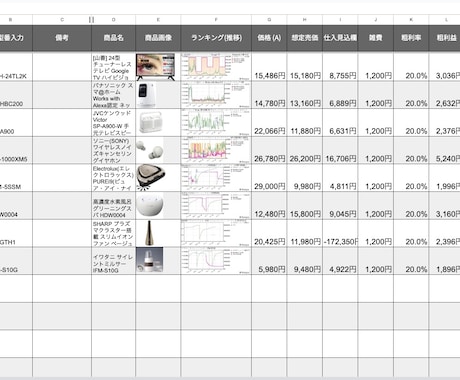Select expected sale price cell 15,180円
Screen dimensions: 460x380
point(305,66)
